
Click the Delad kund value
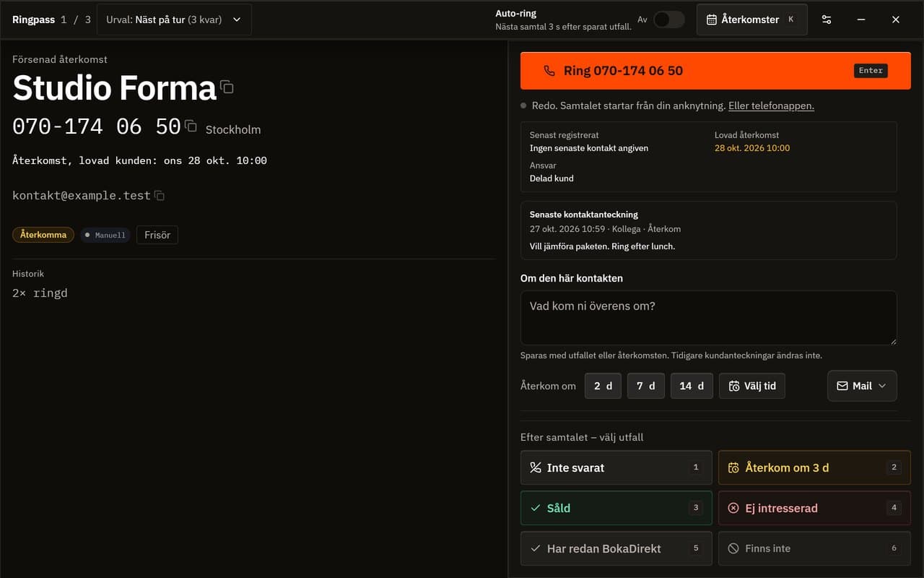point(552,178)
